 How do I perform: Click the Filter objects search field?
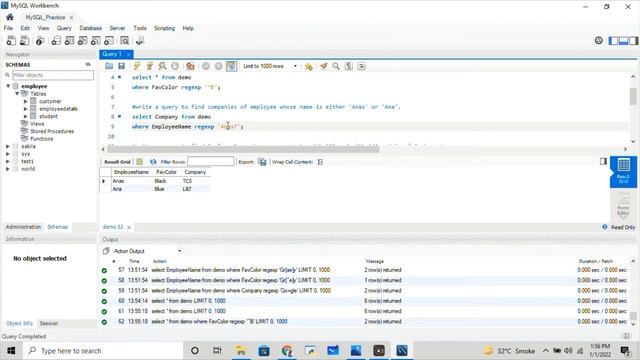53,75
